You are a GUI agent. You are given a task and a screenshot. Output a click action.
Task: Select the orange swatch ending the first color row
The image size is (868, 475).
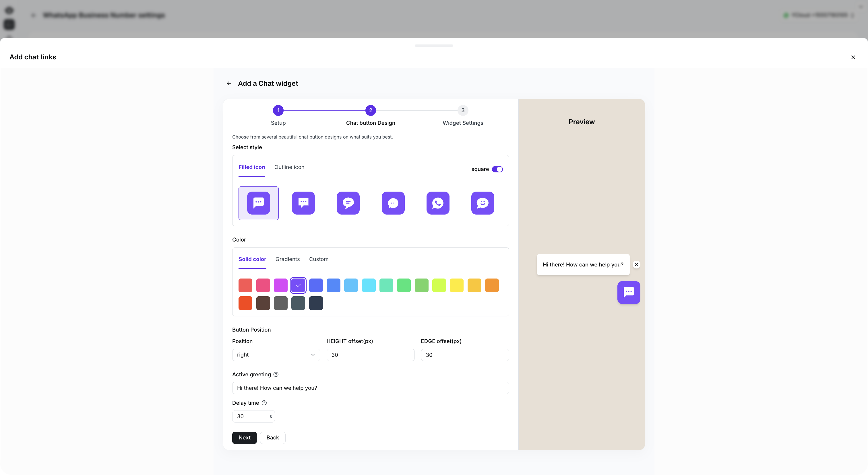click(x=492, y=285)
